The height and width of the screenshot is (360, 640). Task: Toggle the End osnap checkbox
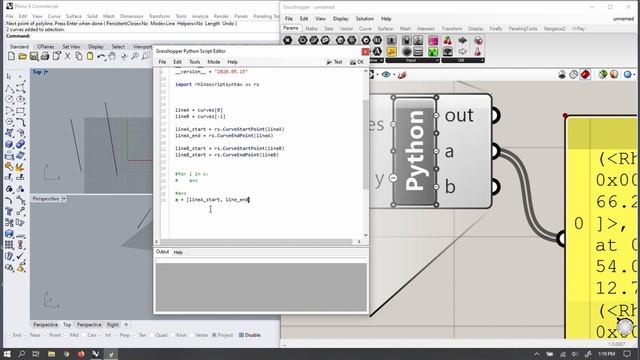(9, 335)
